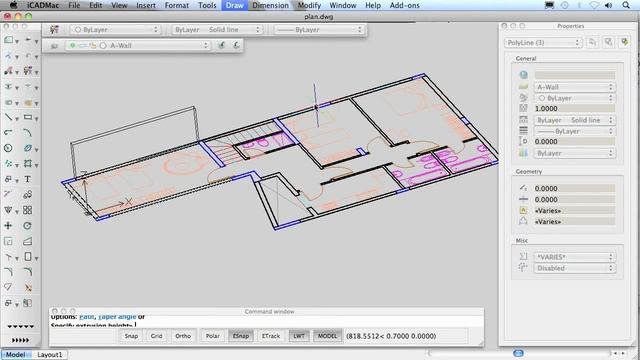
Task: Open the Format menu
Action: (177, 5)
